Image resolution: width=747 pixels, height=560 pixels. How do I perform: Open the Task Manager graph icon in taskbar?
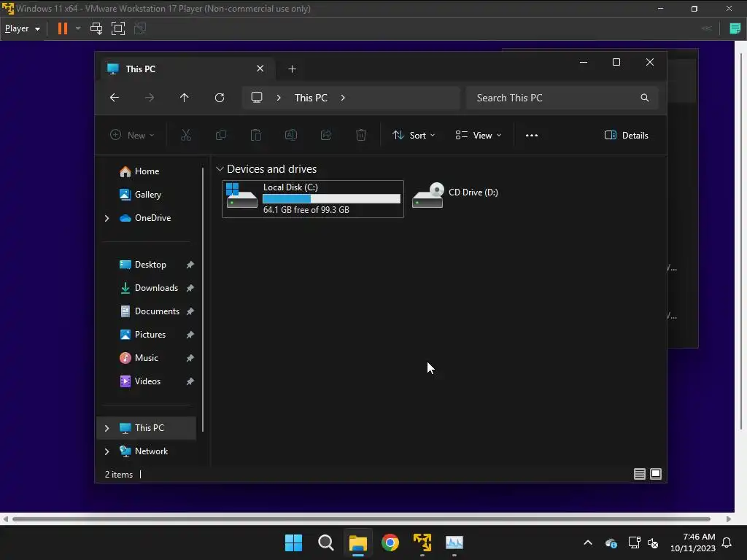tap(454, 542)
